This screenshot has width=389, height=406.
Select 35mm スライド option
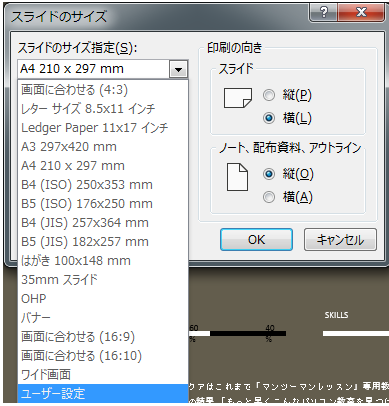[x=103, y=280]
